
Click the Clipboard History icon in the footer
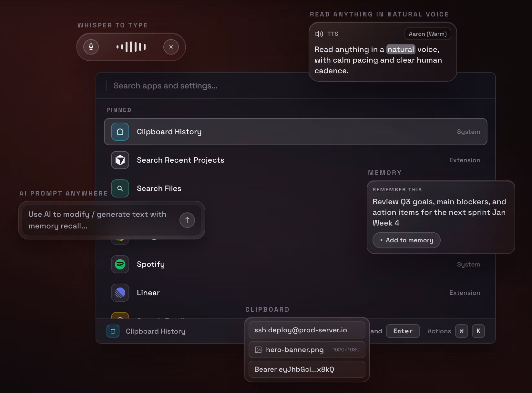(113, 331)
